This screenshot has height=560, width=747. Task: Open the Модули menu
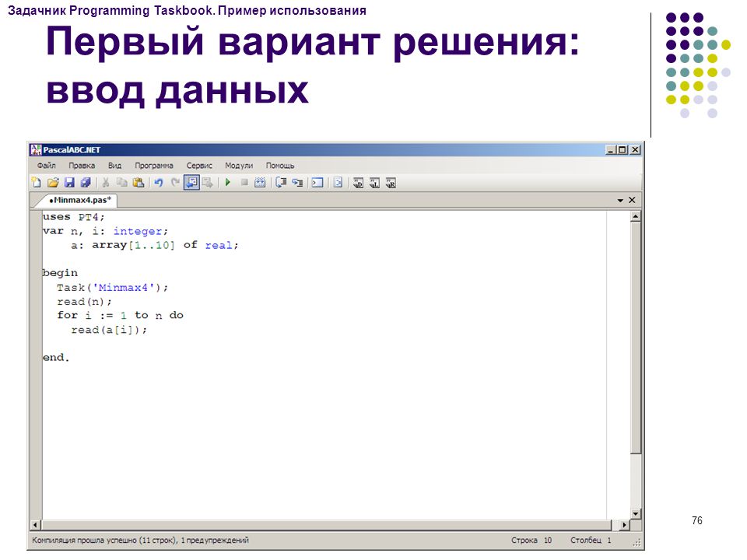click(x=239, y=166)
